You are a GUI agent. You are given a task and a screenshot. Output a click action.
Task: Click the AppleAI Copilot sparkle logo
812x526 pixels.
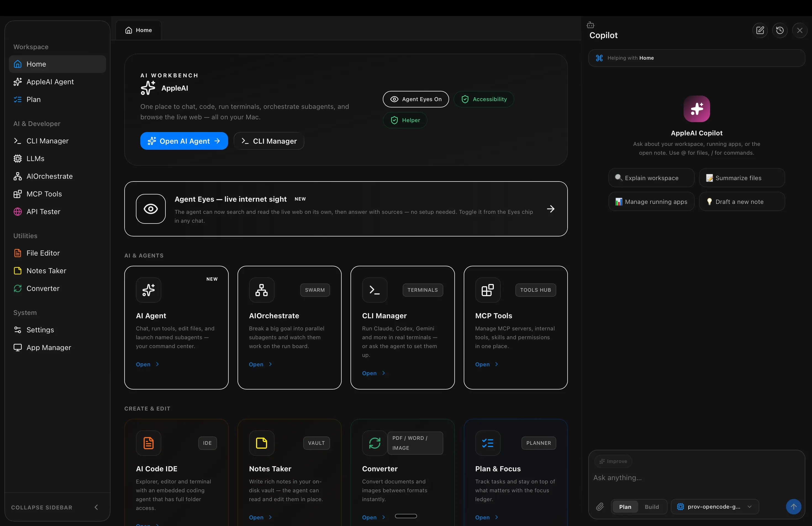point(696,109)
